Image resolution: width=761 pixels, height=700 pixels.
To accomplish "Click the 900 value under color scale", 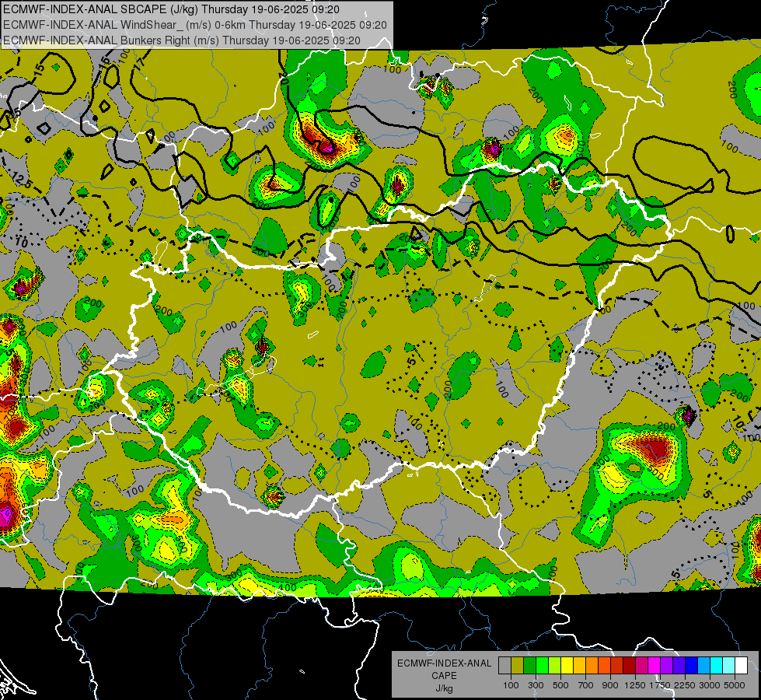I will [610, 685].
